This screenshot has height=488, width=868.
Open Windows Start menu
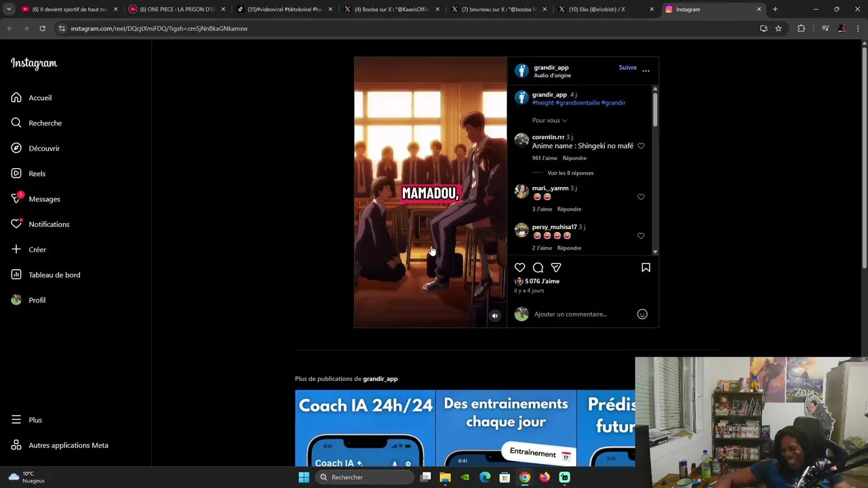click(x=304, y=477)
